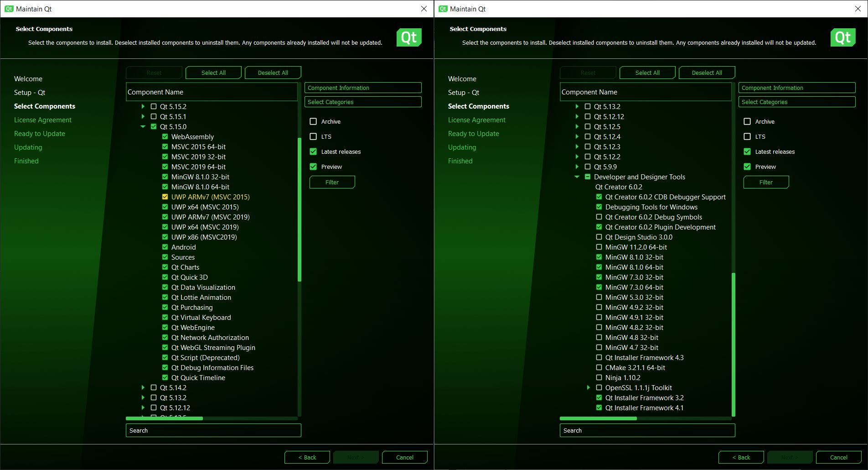The height and width of the screenshot is (470, 868).
Task: Open Select Categories tab in right window
Action: click(x=796, y=102)
